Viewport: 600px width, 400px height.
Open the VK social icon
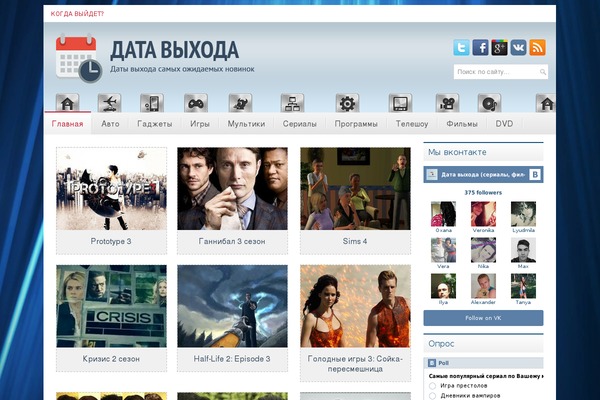click(518, 47)
